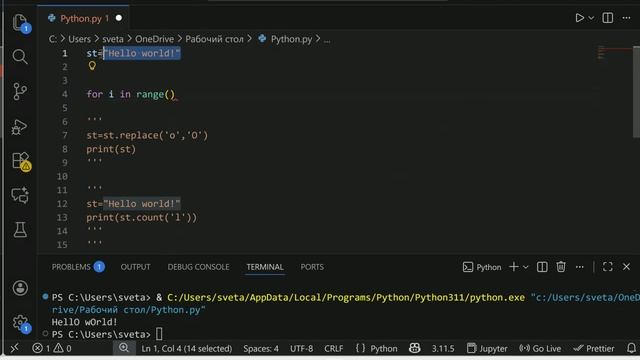Screen dimensions: 640x360
Task: Click the Рабочий стол breadcrumb segment
Action: (214, 39)
